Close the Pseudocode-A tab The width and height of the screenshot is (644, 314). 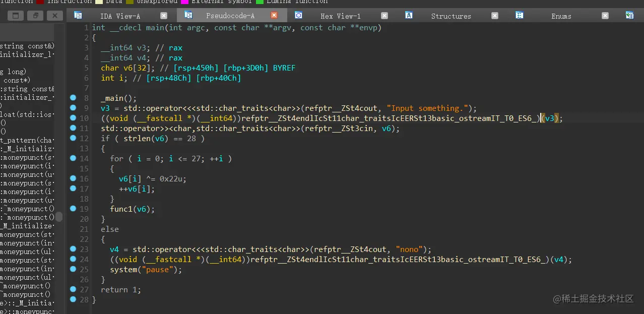[274, 16]
